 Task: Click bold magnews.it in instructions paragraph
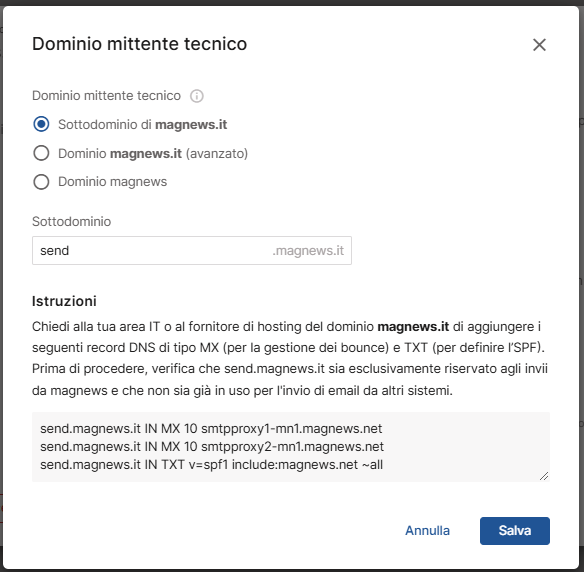click(x=413, y=327)
